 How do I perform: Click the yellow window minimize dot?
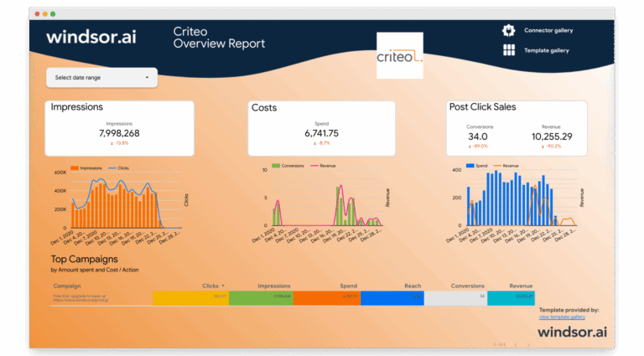click(45, 14)
